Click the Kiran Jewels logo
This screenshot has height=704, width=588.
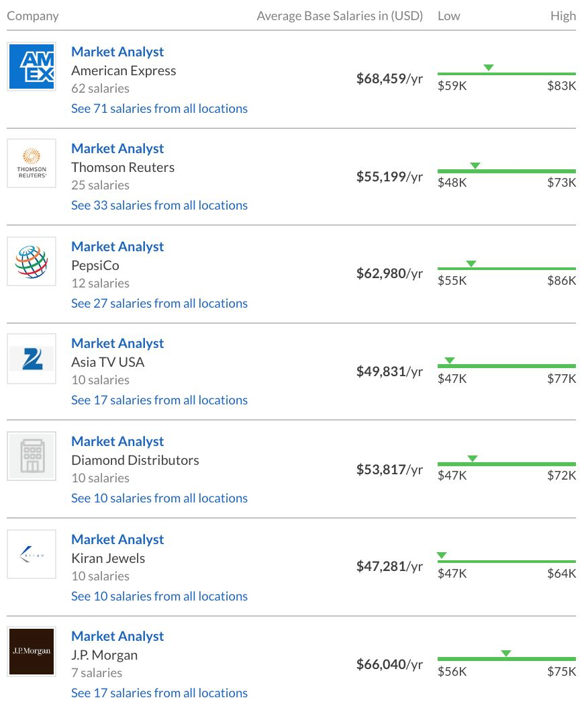(32, 554)
